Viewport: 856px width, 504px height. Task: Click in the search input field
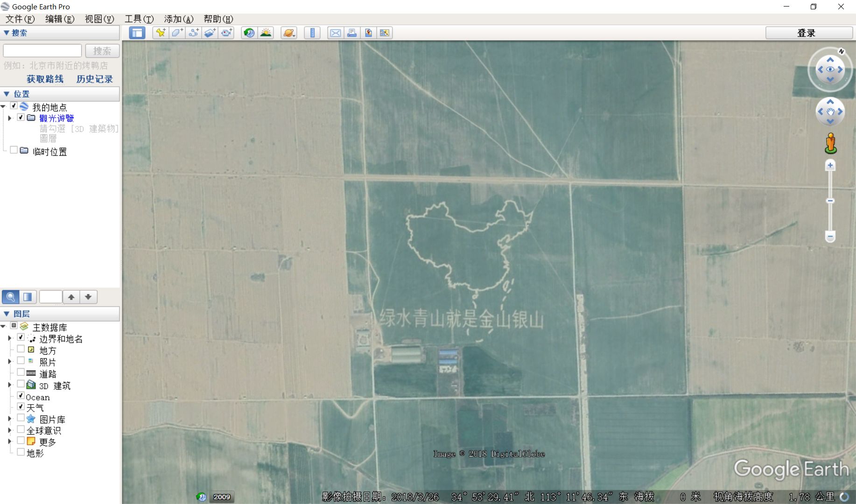click(42, 51)
